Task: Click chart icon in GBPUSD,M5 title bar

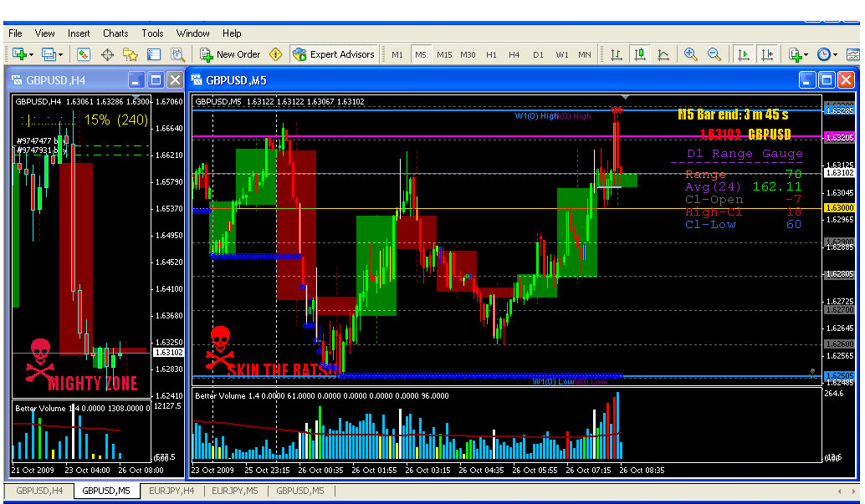Action: (x=197, y=80)
